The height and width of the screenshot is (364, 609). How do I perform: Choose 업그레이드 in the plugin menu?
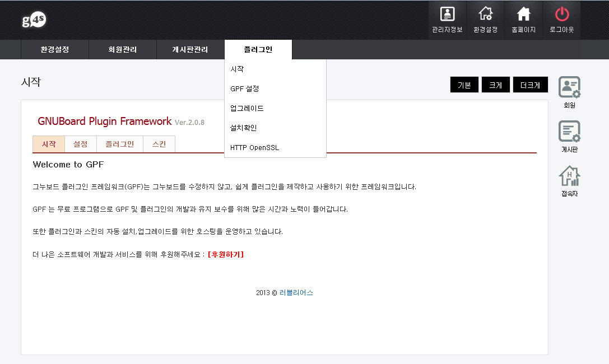pos(247,109)
